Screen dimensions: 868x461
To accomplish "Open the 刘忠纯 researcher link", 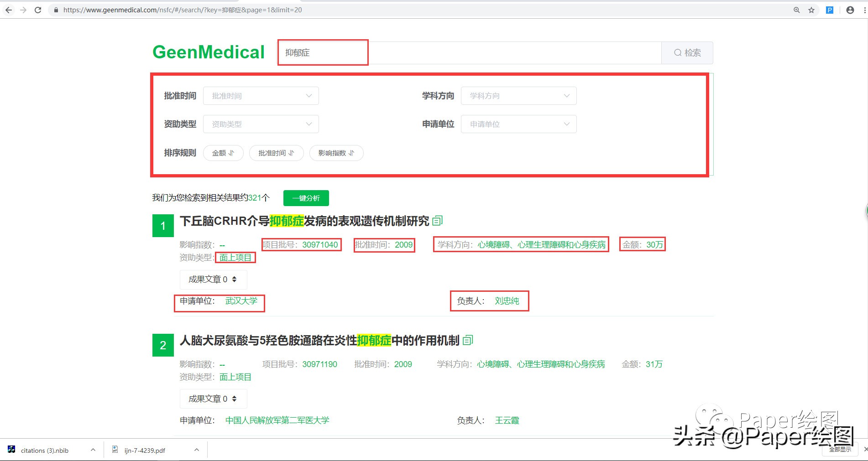I will click(x=507, y=301).
